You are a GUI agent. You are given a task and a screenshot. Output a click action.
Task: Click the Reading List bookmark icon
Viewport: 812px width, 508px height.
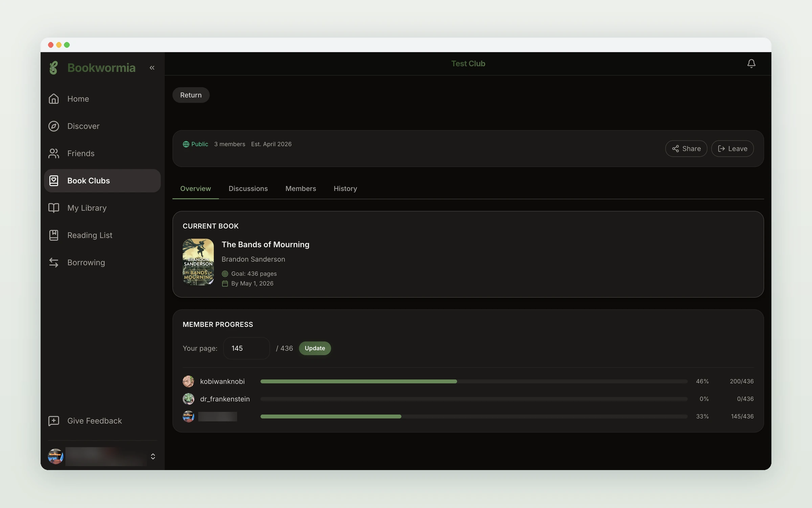tap(53, 235)
